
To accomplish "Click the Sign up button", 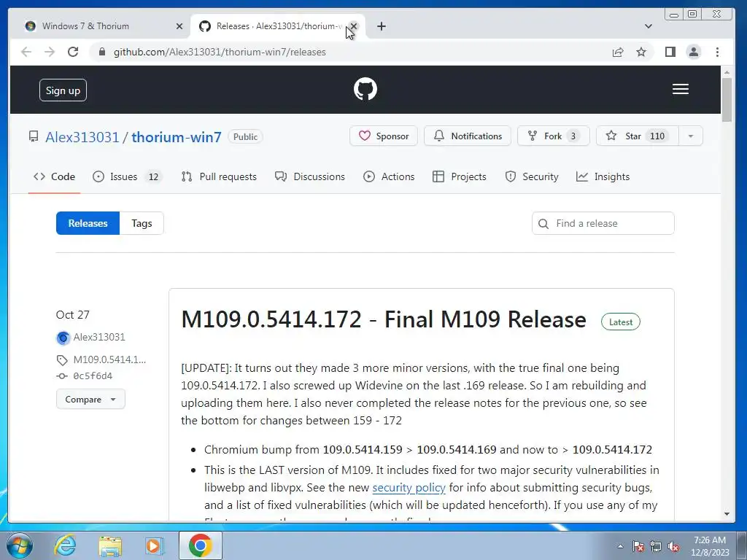I will 63,90.
